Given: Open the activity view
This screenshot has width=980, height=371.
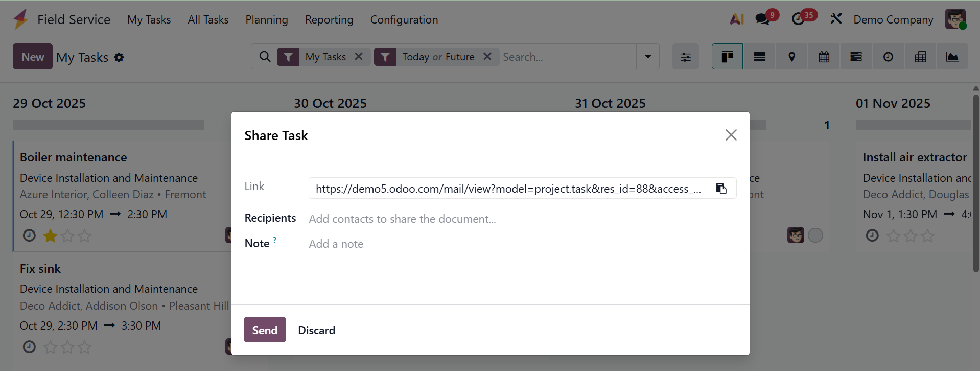Looking at the screenshot, I should [888, 57].
